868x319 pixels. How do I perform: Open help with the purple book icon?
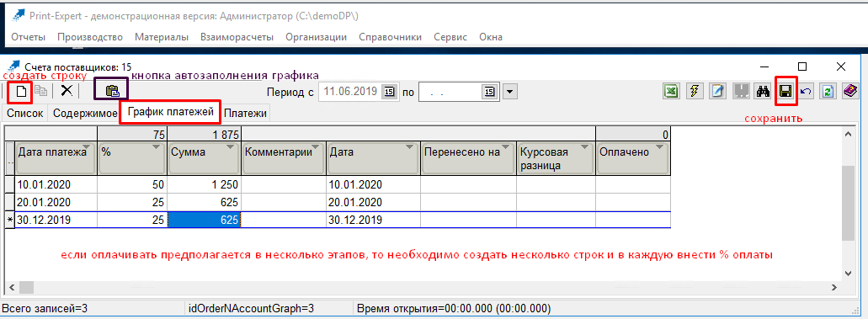(851, 92)
